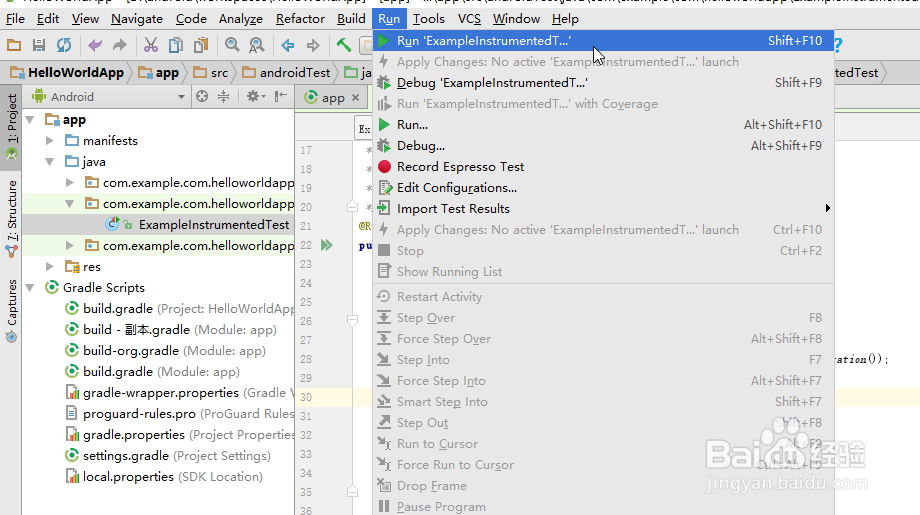This screenshot has width=920, height=515.
Task: Expand the res folder
Action: click(50, 267)
